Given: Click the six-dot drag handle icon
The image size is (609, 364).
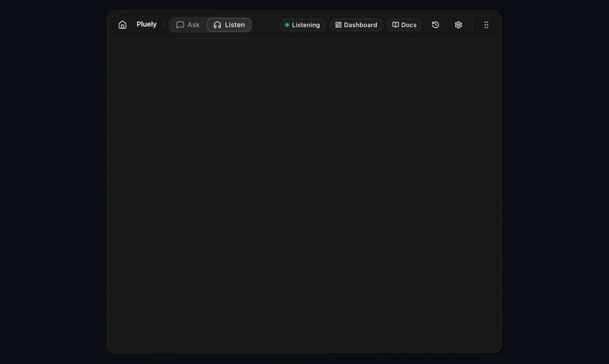Looking at the screenshot, I should [486, 25].
